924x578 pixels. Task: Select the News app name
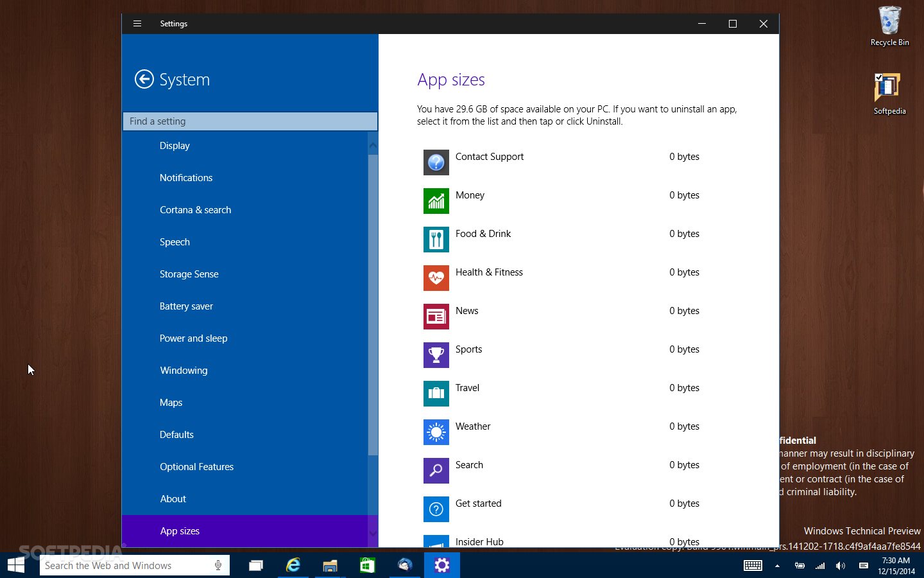tap(466, 311)
